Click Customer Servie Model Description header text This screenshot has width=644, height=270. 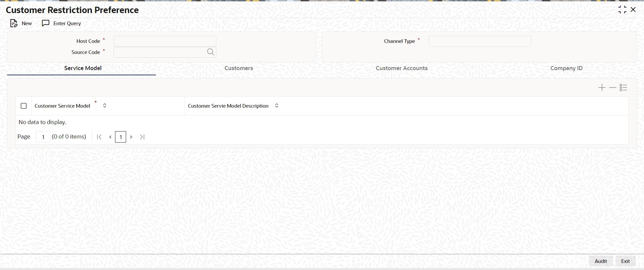[x=228, y=106]
